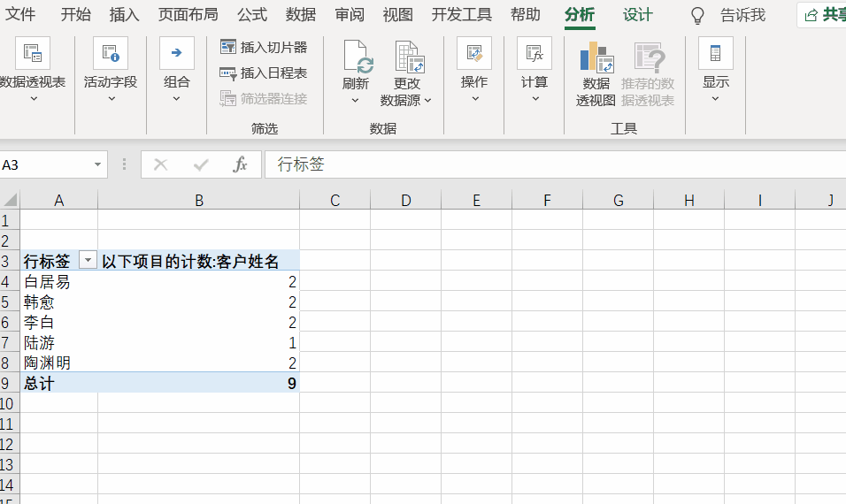
Task: Select the cell 陆游
Action: click(58, 342)
